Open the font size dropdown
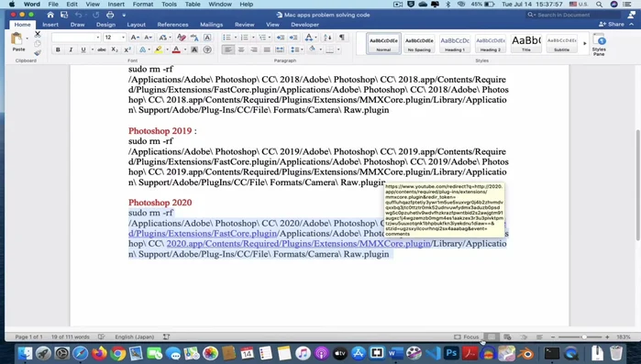This screenshot has height=364, width=641. (x=123, y=38)
